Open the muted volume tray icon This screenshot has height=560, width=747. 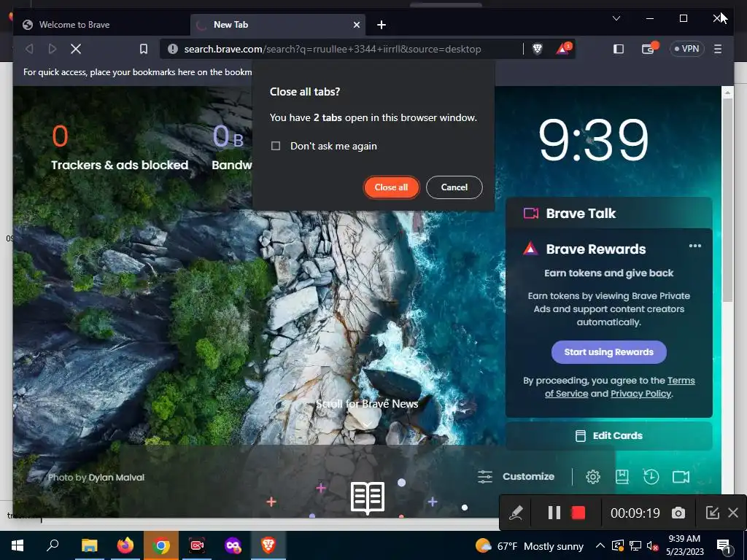[x=653, y=545]
